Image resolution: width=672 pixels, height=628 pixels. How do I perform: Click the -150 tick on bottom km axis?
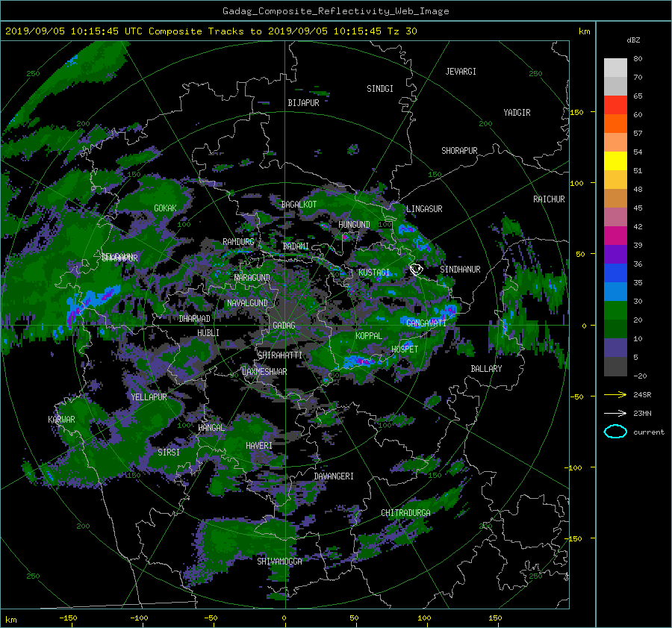point(68,618)
